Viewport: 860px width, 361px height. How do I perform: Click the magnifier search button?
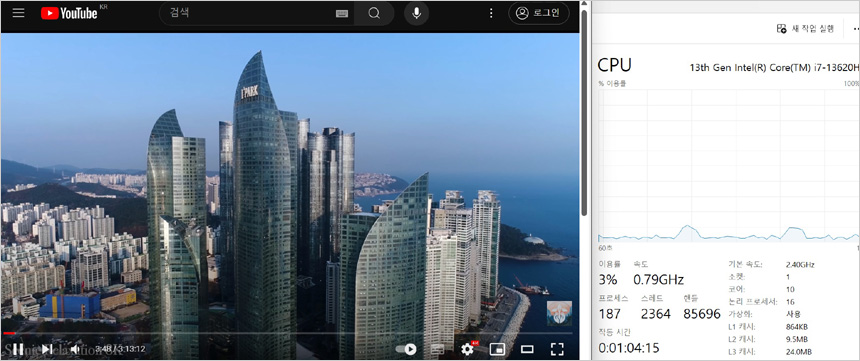(x=374, y=13)
